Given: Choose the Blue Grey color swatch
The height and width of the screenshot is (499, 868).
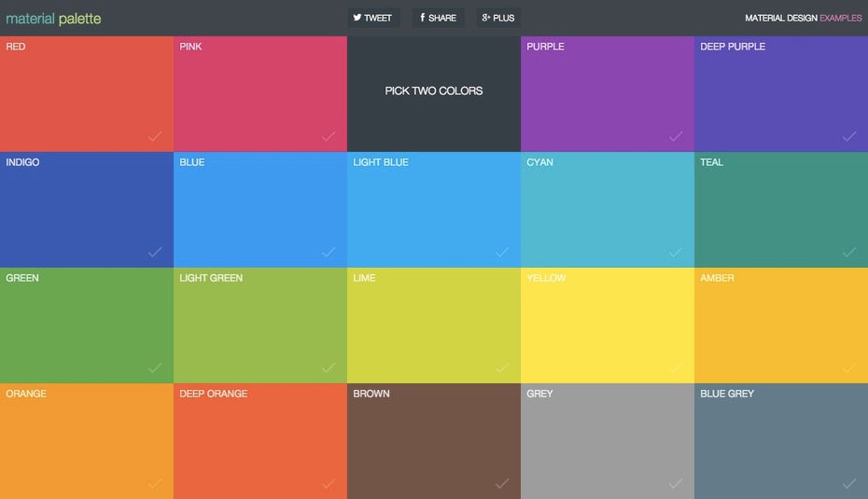Looking at the screenshot, I should click(781, 441).
